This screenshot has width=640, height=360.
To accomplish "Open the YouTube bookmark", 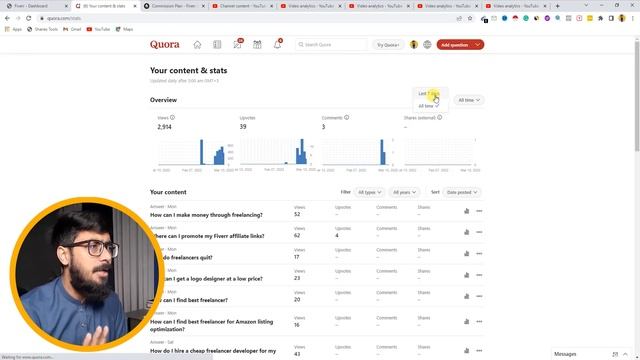I will coord(98,29).
